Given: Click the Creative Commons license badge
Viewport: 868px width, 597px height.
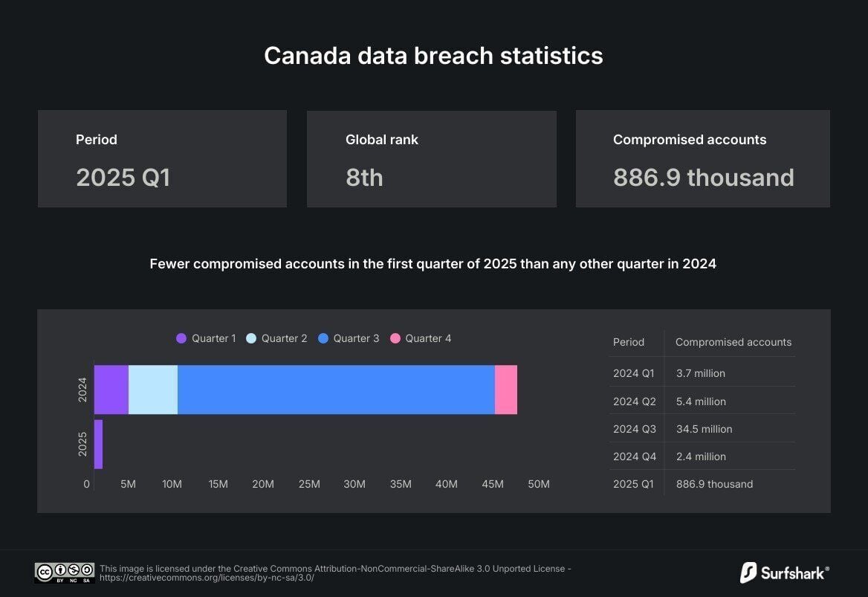Looking at the screenshot, I should pos(64,572).
